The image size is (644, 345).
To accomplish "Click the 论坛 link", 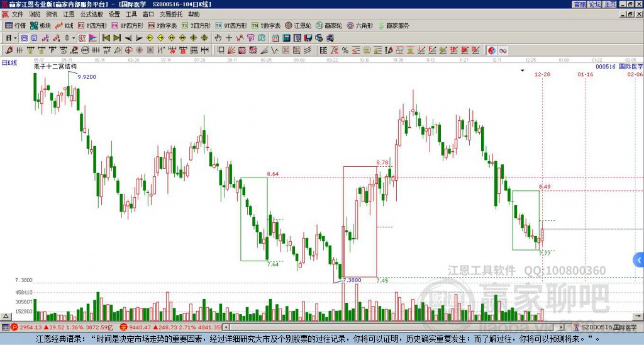I will (x=594, y=4).
